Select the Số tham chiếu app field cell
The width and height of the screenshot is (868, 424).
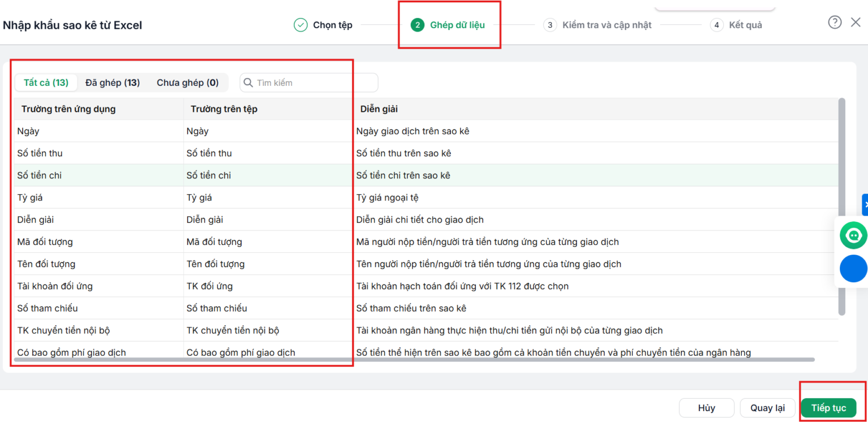coord(99,308)
